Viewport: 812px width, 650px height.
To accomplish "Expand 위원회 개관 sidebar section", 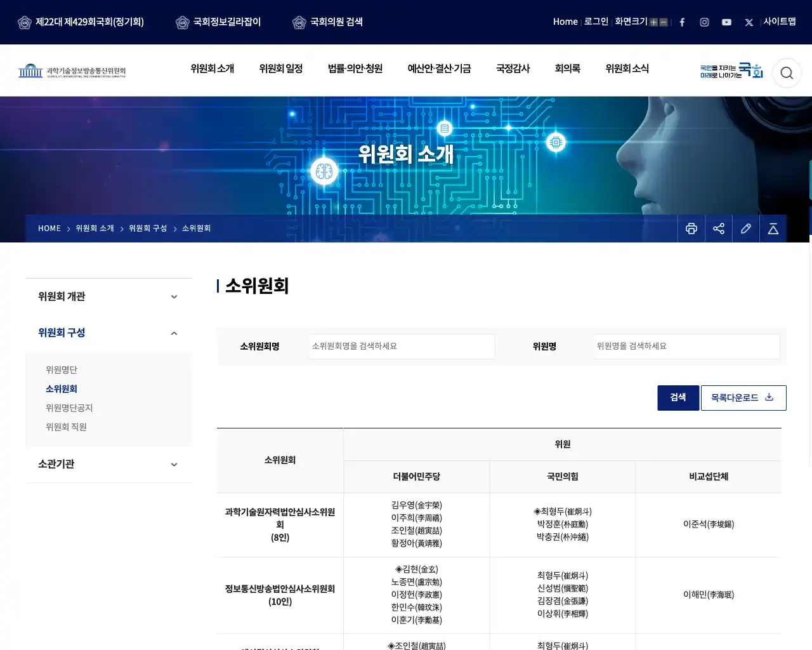I will pyautogui.click(x=108, y=296).
